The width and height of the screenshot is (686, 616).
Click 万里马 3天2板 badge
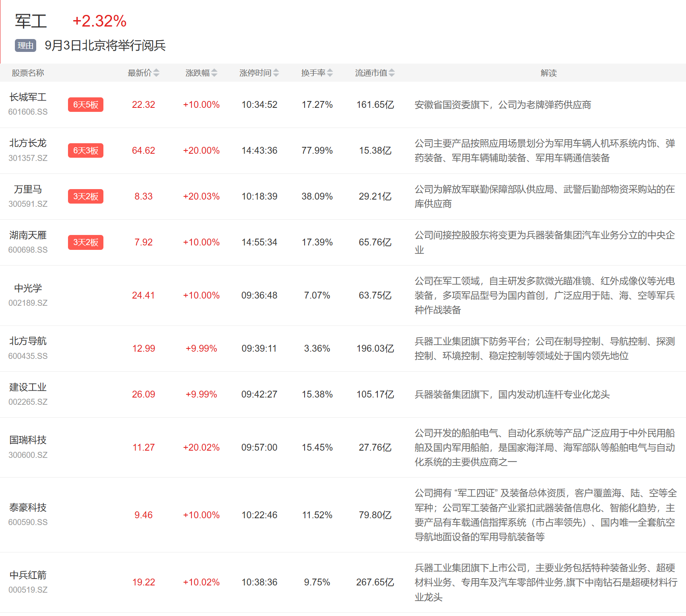point(86,196)
